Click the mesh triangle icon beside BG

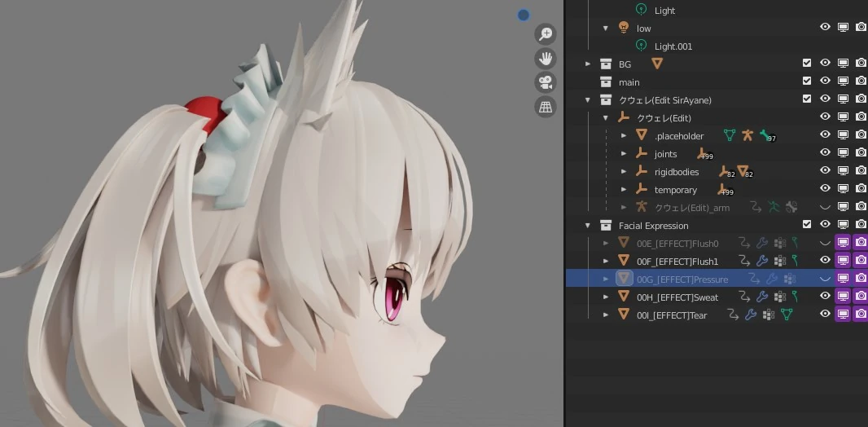[x=656, y=64]
